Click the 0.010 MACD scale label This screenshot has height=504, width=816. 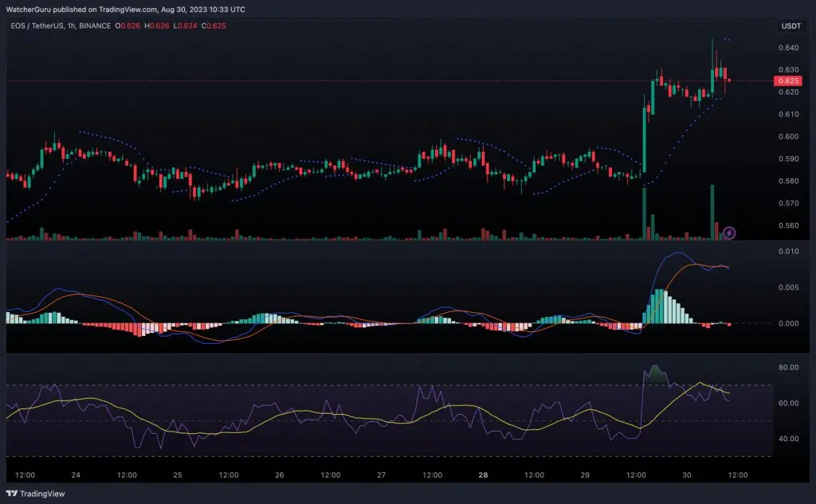click(x=788, y=252)
